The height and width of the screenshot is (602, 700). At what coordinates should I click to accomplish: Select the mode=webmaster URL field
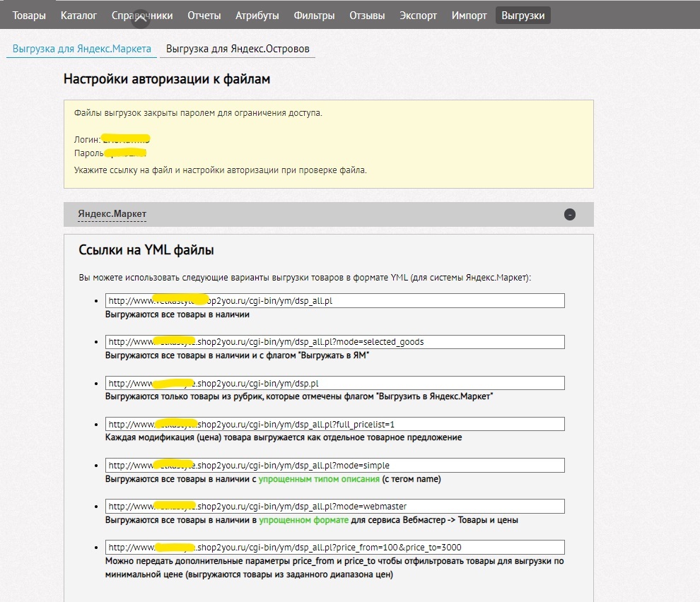335,507
